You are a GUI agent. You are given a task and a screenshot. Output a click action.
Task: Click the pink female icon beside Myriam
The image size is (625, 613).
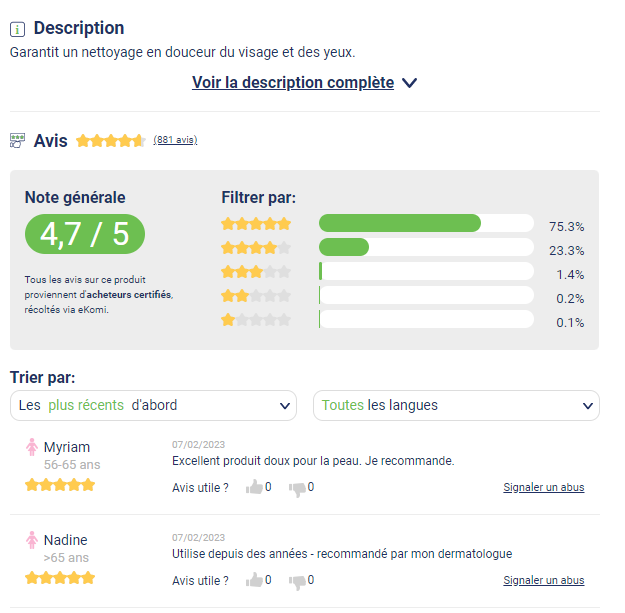pos(32,447)
